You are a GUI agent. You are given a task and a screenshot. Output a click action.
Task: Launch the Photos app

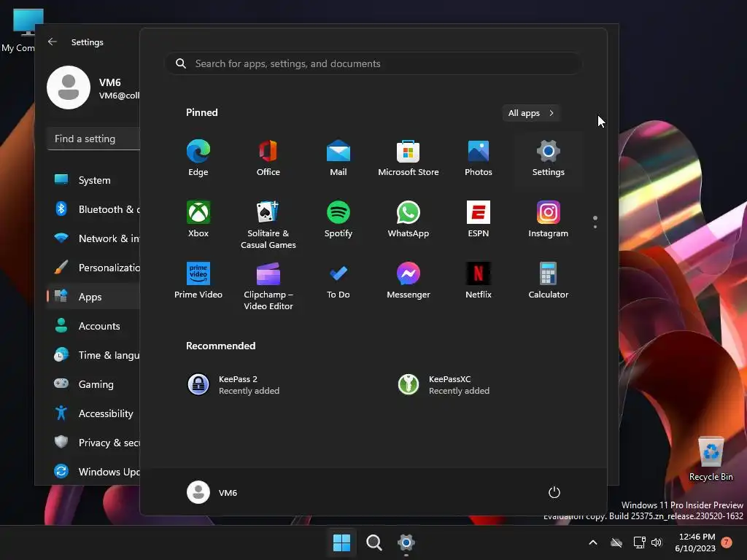479,158
